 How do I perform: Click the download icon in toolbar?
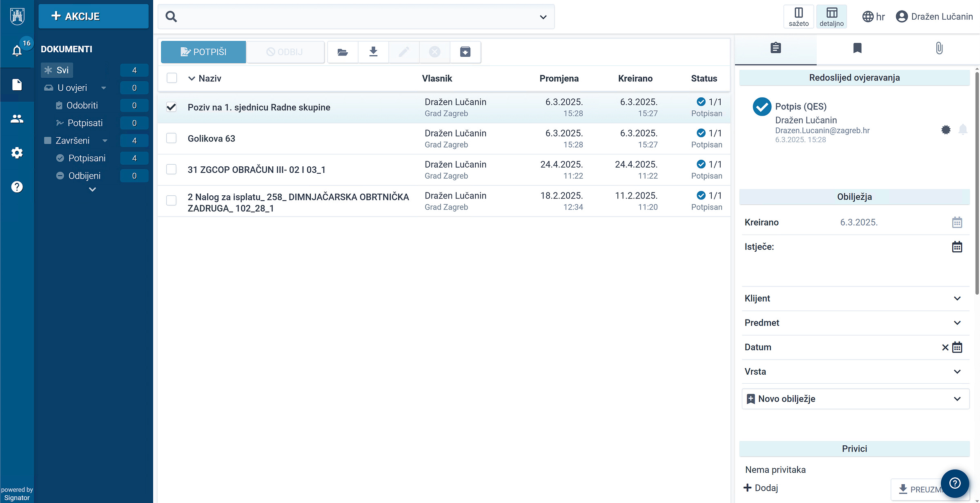tap(373, 52)
